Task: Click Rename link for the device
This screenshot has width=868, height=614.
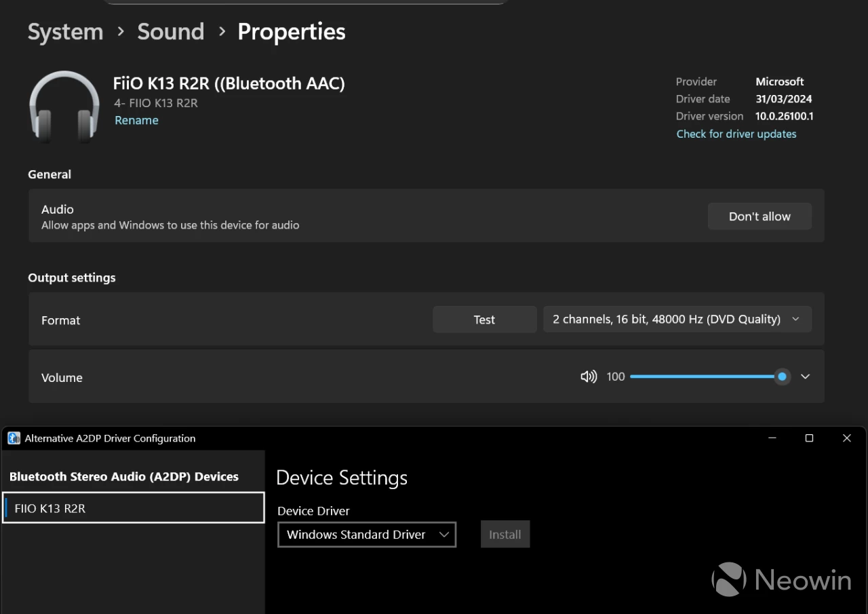Action: pyautogui.click(x=136, y=120)
